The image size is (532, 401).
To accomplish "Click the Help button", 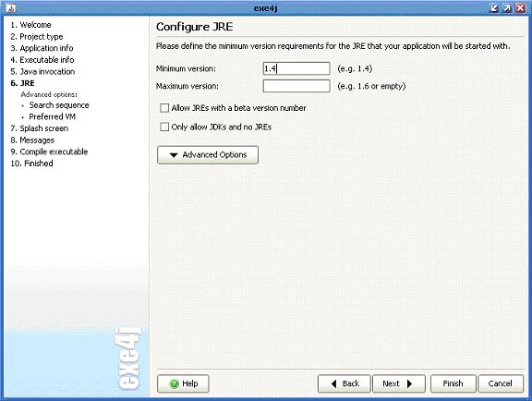I will coord(183,383).
